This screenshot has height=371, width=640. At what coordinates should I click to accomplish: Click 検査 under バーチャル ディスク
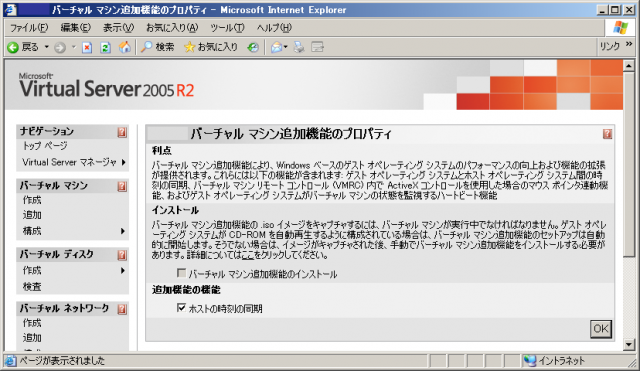tap(32, 287)
